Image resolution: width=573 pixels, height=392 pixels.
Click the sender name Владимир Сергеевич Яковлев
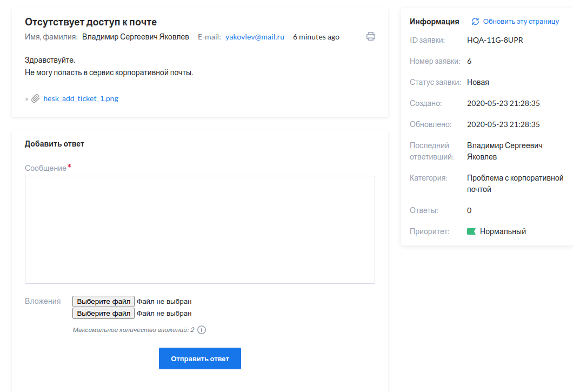pyautogui.click(x=136, y=37)
